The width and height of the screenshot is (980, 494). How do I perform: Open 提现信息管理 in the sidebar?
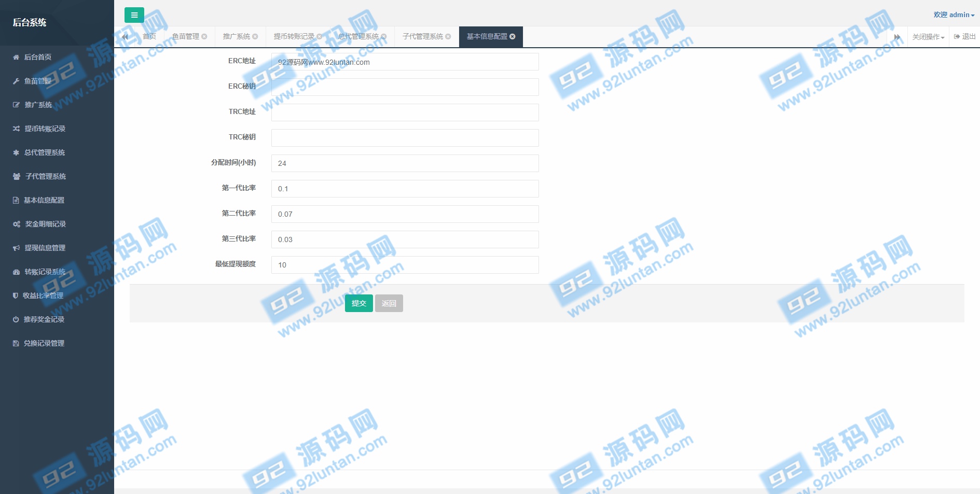click(x=57, y=248)
